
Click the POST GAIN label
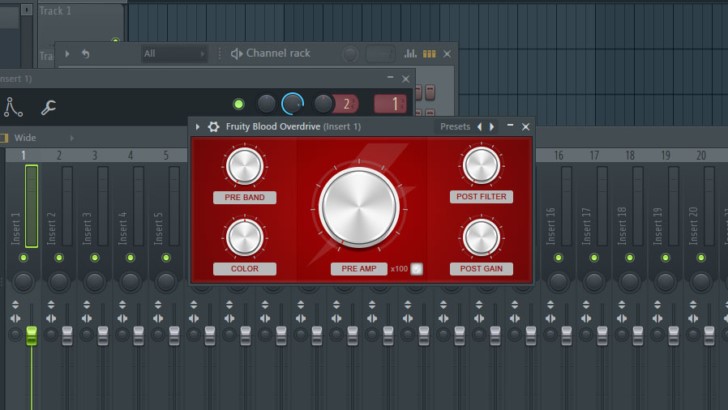[x=481, y=269]
